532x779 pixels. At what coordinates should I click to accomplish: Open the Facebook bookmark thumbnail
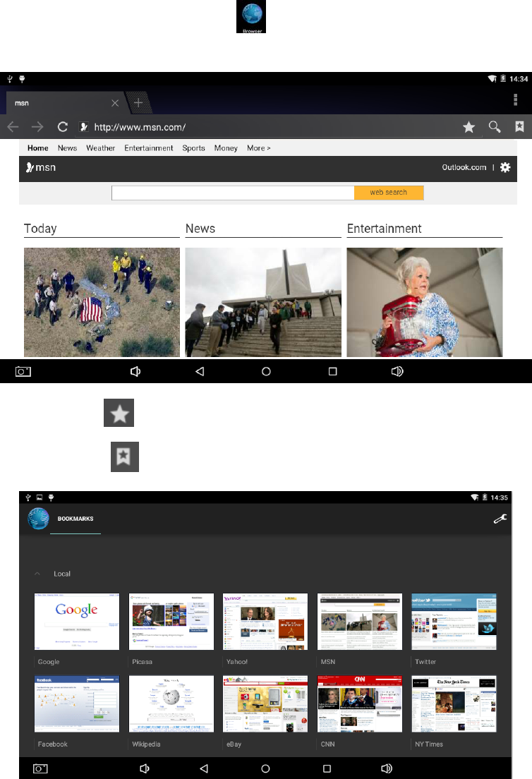coord(77,704)
